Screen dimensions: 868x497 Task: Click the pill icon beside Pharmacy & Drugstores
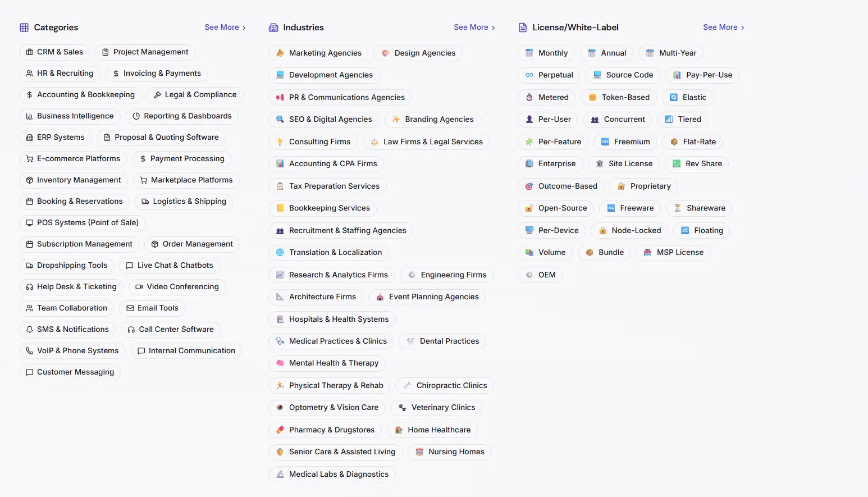tap(280, 430)
